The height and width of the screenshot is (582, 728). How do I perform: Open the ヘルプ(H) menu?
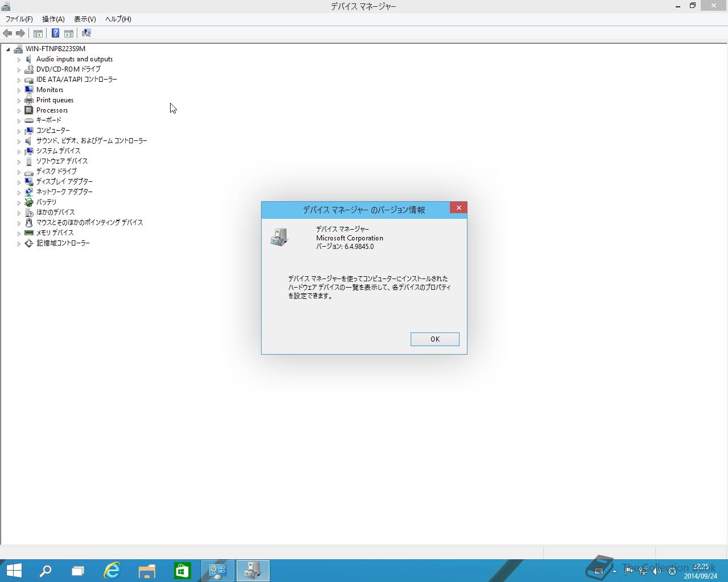[118, 19]
